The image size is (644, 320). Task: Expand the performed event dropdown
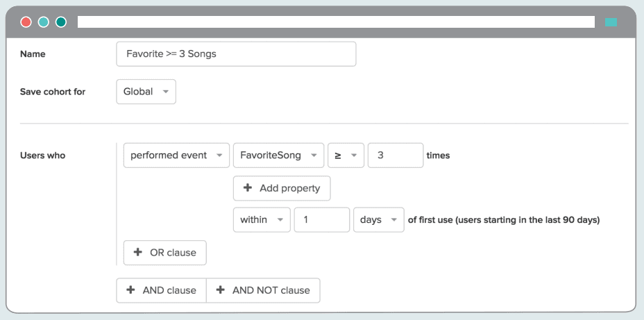pyautogui.click(x=176, y=155)
